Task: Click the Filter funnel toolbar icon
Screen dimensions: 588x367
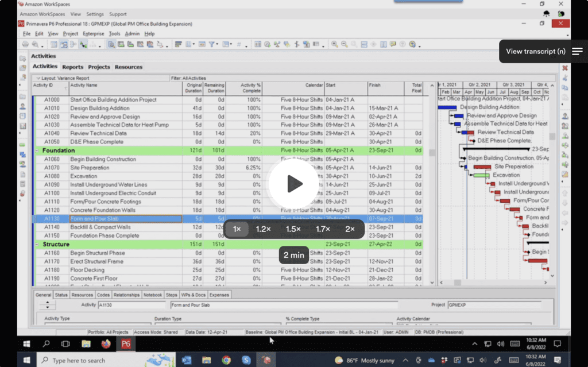Action: pos(212,44)
